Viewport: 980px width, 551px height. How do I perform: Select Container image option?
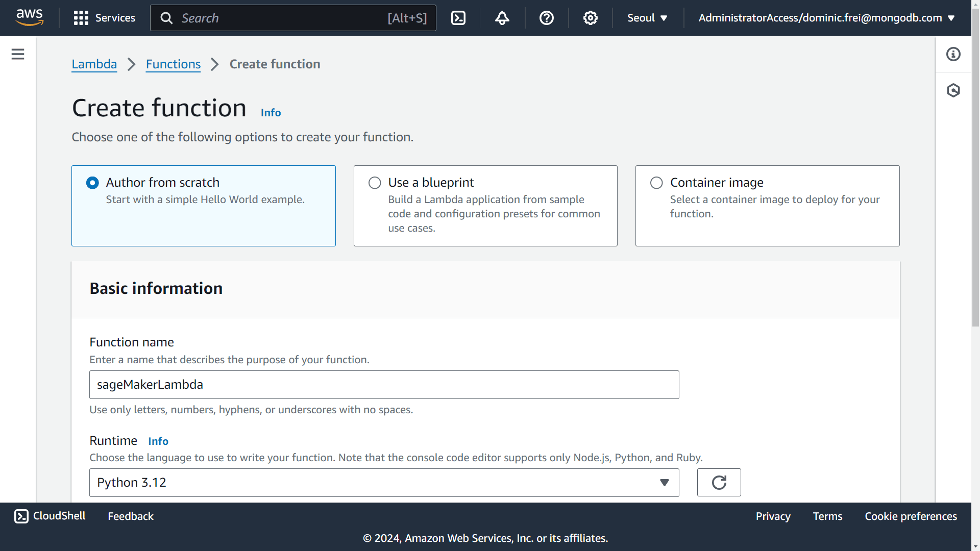click(x=655, y=182)
